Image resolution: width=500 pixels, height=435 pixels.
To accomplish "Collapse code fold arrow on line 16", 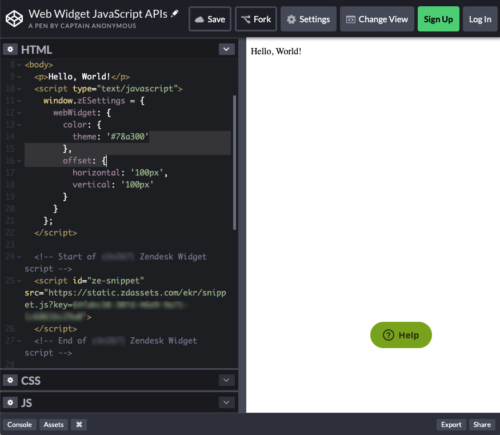I will coord(19,161).
